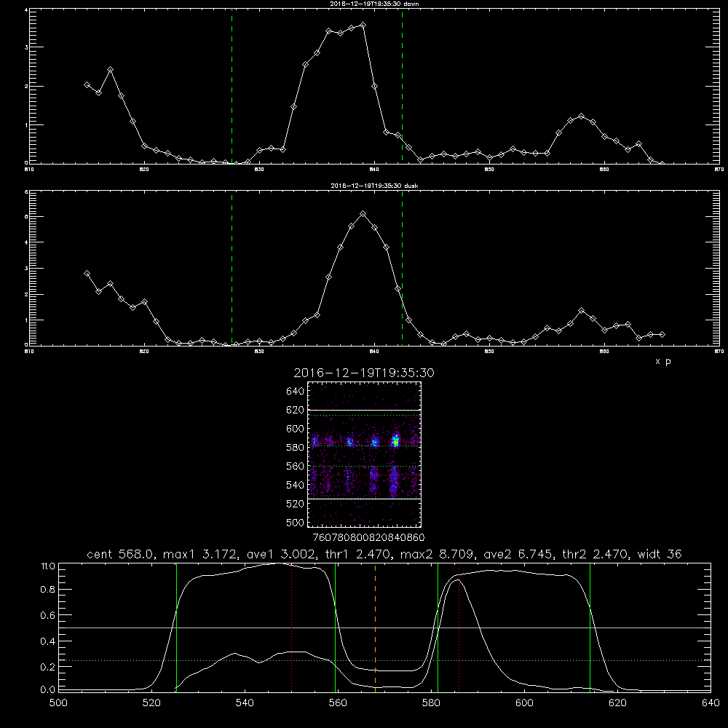
Task: Click left green dashed line in dusk plot
Action: [232, 268]
